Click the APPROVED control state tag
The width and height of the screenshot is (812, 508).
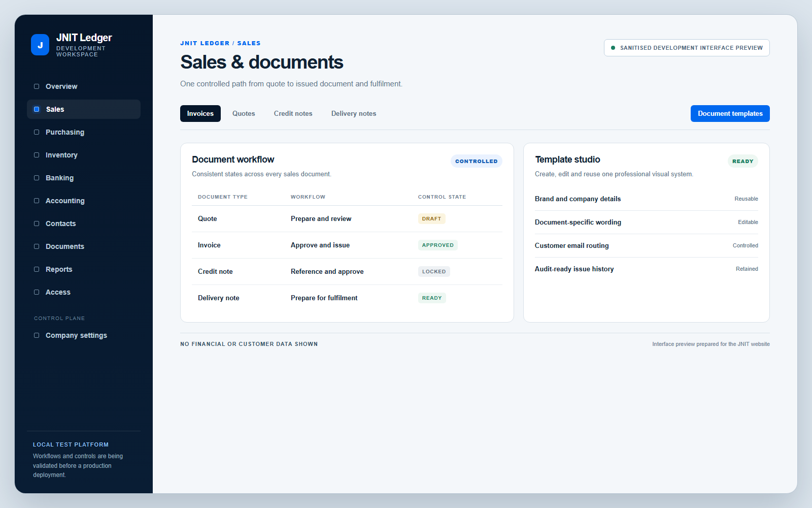click(x=438, y=245)
